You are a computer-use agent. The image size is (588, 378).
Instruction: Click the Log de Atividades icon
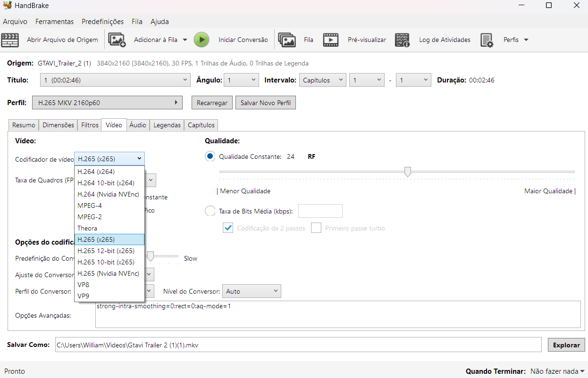click(x=402, y=40)
